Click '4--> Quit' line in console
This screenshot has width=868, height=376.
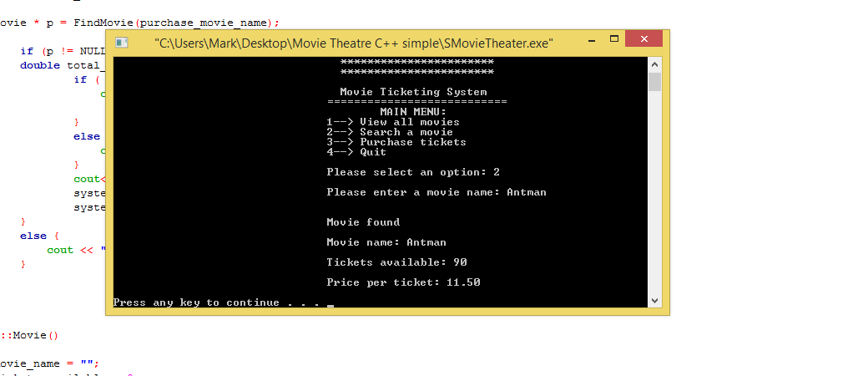(356, 151)
